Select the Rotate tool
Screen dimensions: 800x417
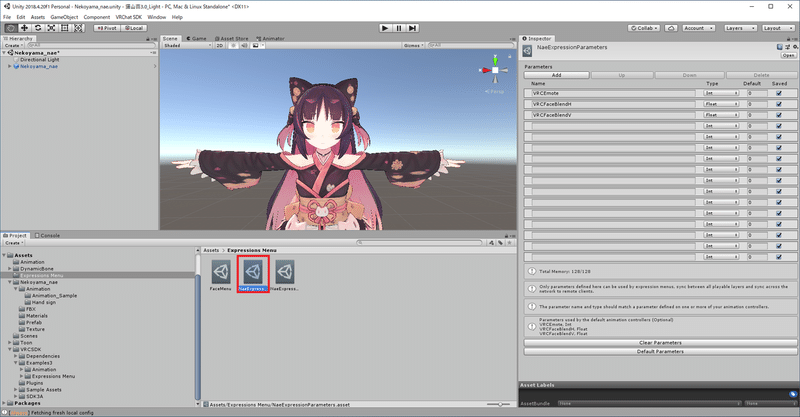[x=38, y=28]
